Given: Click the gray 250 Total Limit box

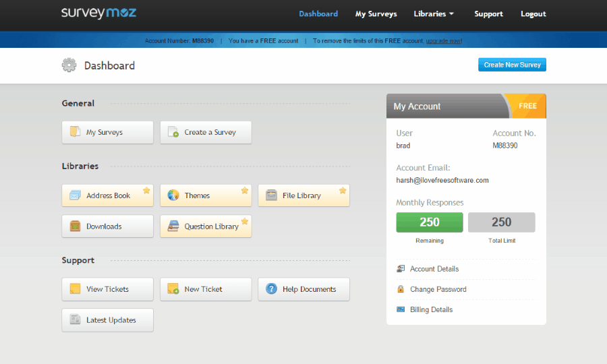Looking at the screenshot, I should 501,222.
